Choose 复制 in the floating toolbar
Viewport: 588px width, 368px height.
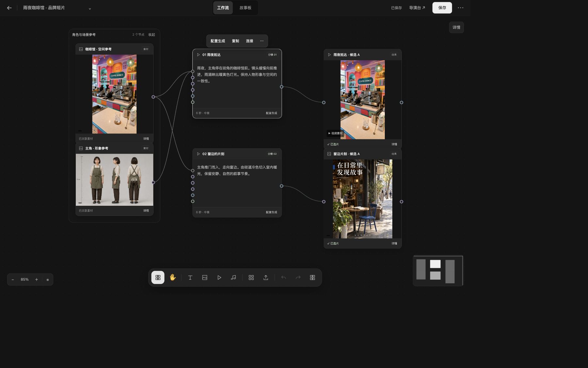click(236, 41)
